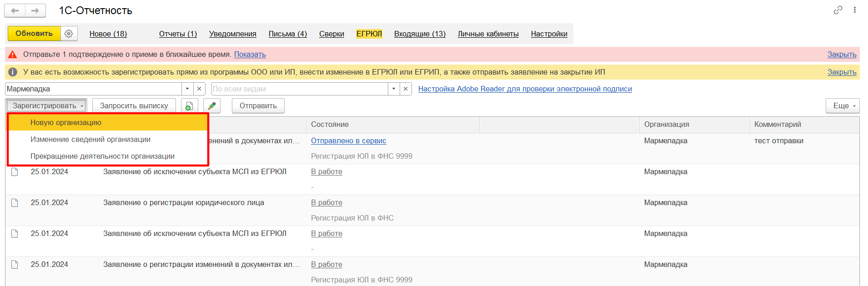The width and height of the screenshot is (868, 286).
Task: Open the gear settings next to Обновить
Action: (x=69, y=34)
